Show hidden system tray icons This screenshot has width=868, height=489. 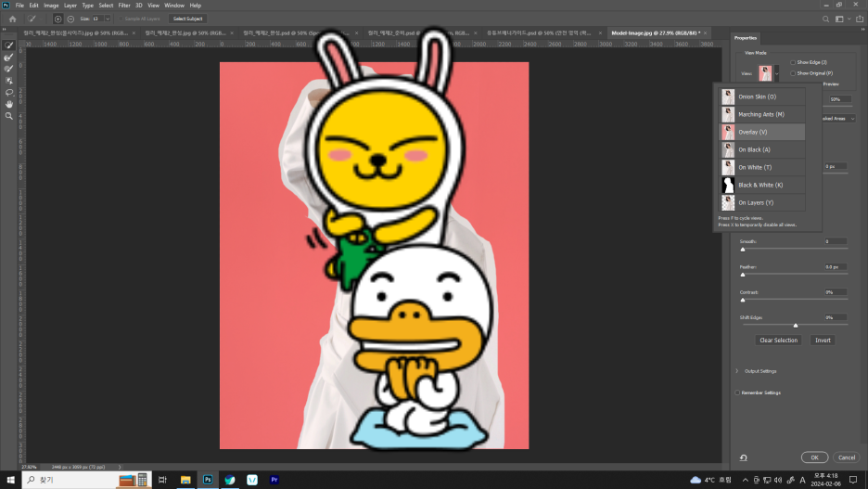(x=745, y=480)
